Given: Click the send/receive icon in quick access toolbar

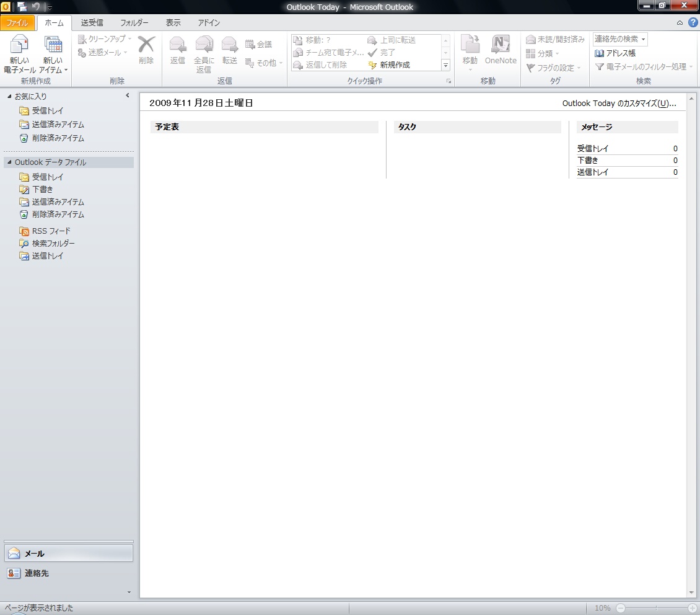Looking at the screenshot, I should click(x=22, y=7).
